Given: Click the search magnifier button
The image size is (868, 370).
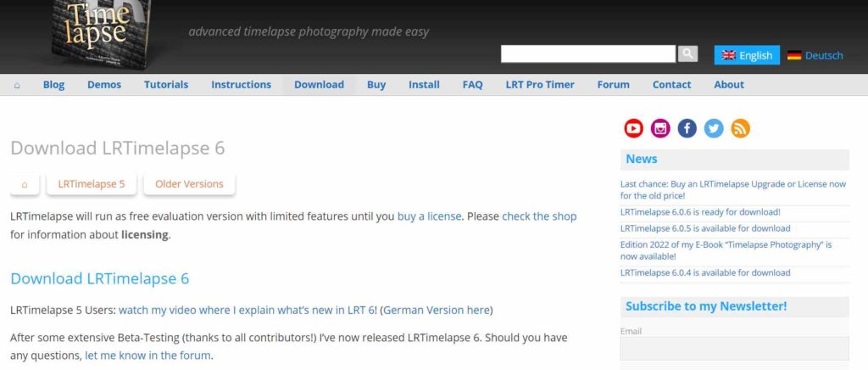Looking at the screenshot, I should pyautogui.click(x=687, y=53).
